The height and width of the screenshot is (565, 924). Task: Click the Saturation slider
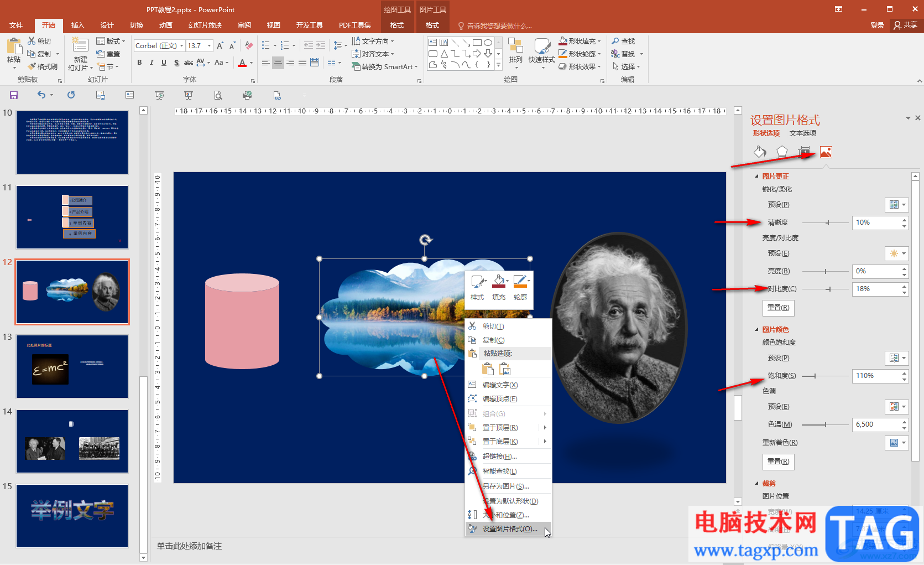[x=825, y=376]
